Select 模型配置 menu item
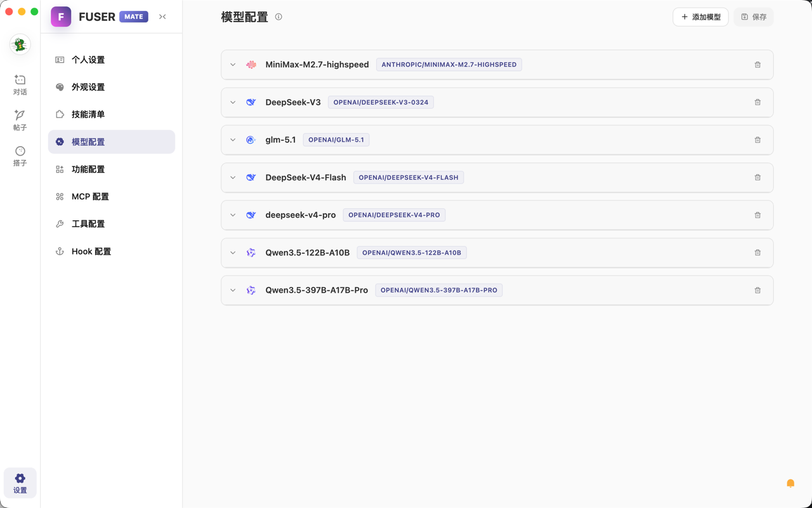This screenshot has width=812, height=508. 112,142
